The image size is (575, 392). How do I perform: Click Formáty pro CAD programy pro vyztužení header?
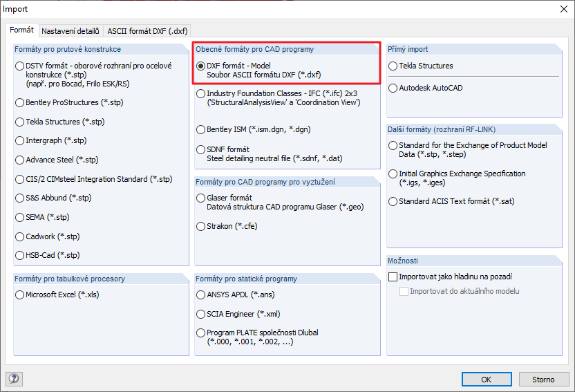[x=265, y=182]
